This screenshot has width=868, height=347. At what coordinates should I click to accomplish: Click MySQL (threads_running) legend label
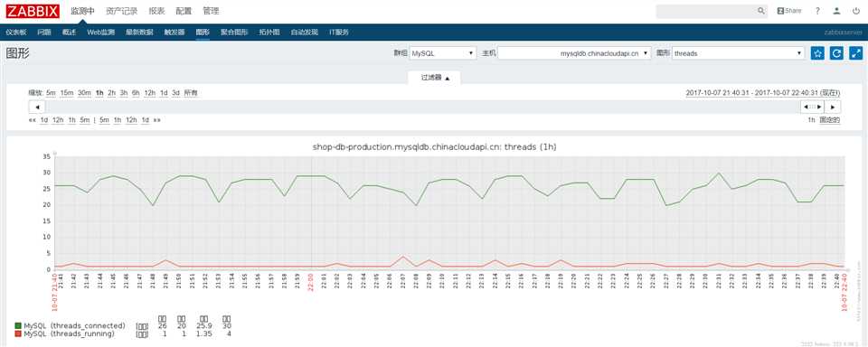click(70, 333)
